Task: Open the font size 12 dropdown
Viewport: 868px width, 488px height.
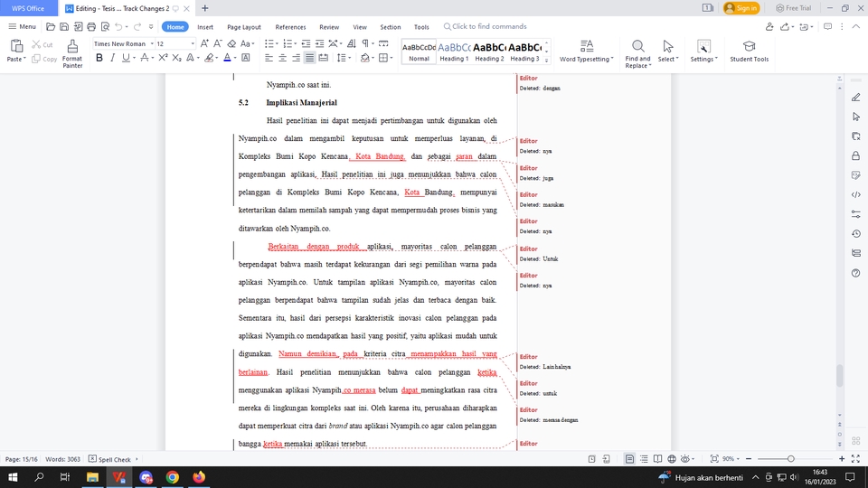Action: tap(193, 43)
